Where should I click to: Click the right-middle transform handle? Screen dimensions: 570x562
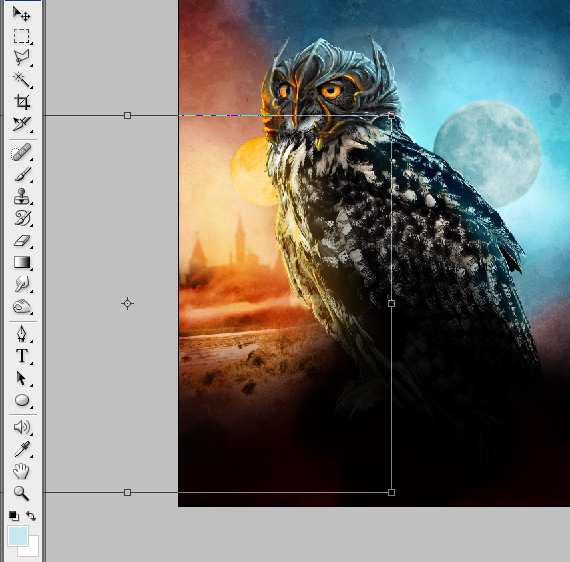click(x=392, y=303)
